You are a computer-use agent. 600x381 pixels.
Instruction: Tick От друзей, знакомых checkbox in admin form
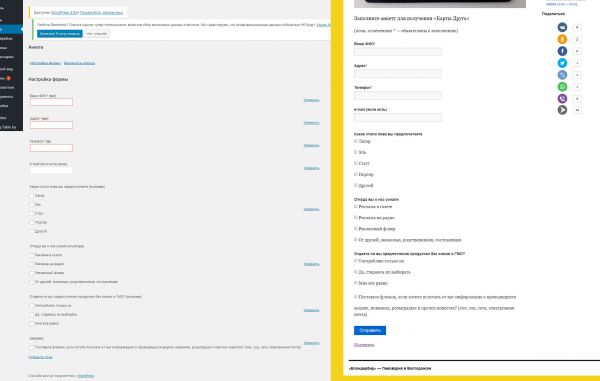(32, 282)
